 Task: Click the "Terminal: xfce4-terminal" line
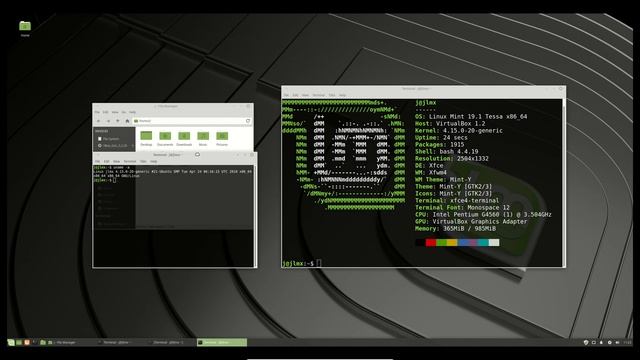point(457,200)
